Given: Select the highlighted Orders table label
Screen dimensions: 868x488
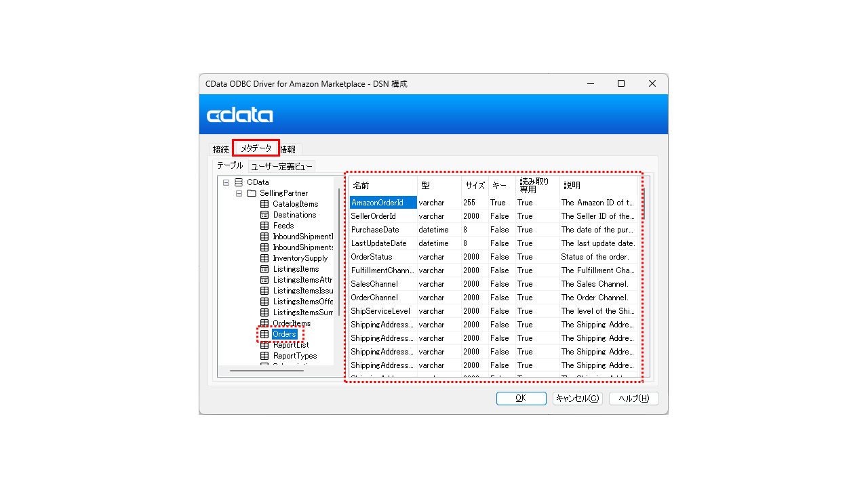Looking at the screenshot, I should point(285,334).
